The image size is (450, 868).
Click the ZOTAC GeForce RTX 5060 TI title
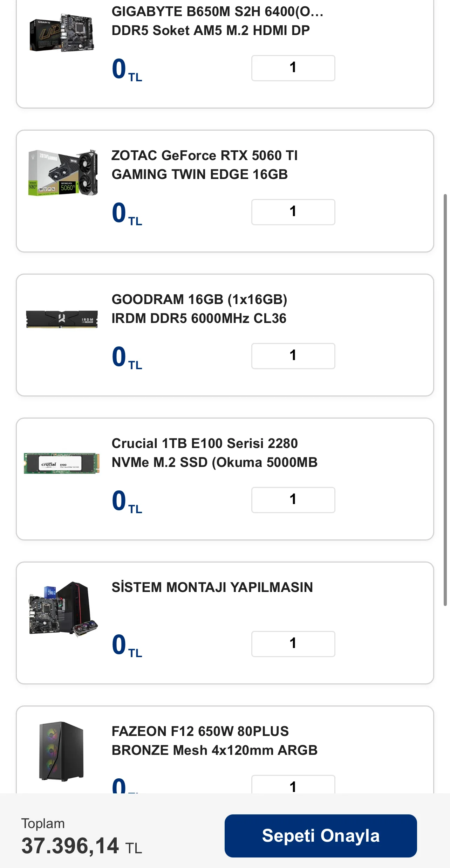click(205, 165)
